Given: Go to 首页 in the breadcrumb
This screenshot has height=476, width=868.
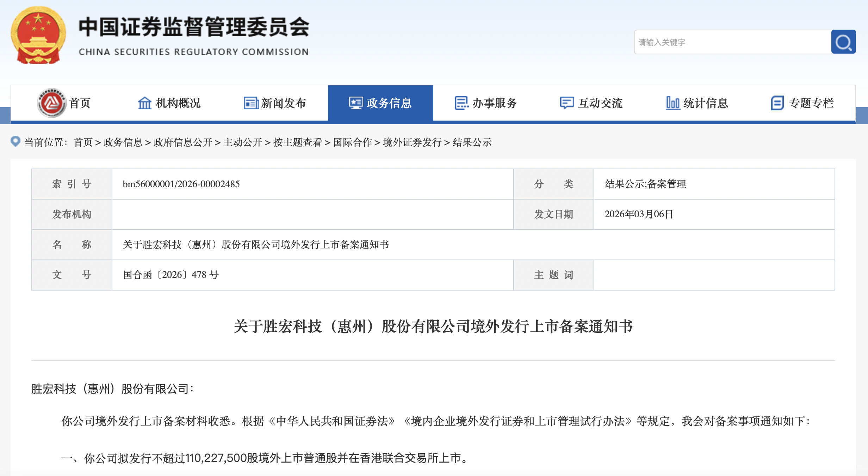Looking at the screenshot, I should (x=83, y=142).
